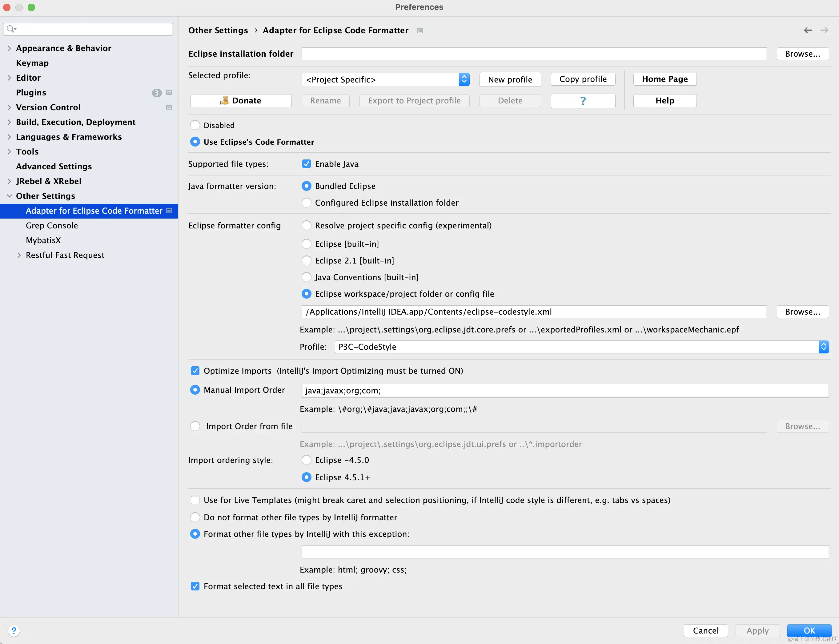Click Browse for eclipse-codestyle.xml path
Screen dimensions: 839x644
[803, 312]
